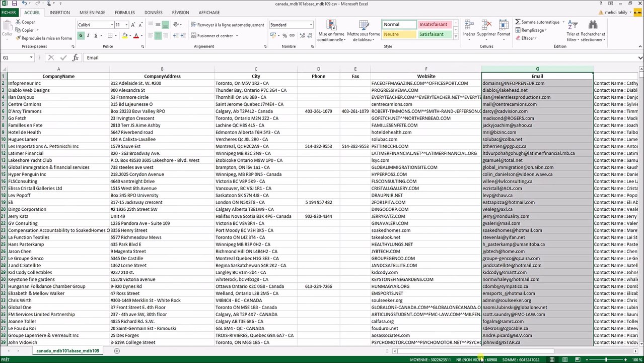Toggle bold (G) formatting
The height and width of the screenshot is (363, 644).
pos(81,36)
